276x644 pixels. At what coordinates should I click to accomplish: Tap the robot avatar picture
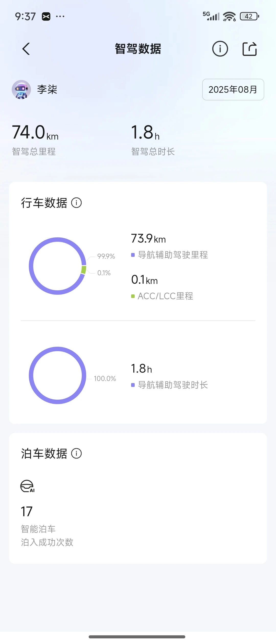tap(21, 89)
